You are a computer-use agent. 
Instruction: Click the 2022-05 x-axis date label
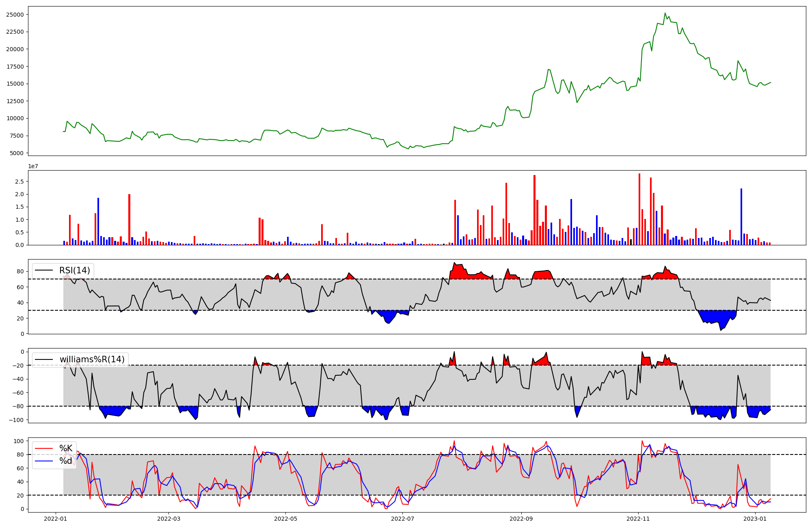point(285,519)
